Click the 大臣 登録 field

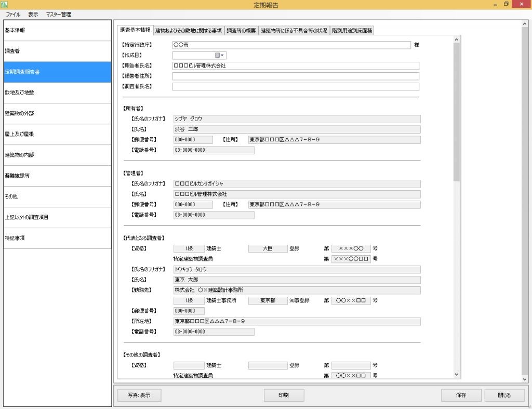(268, 249)
